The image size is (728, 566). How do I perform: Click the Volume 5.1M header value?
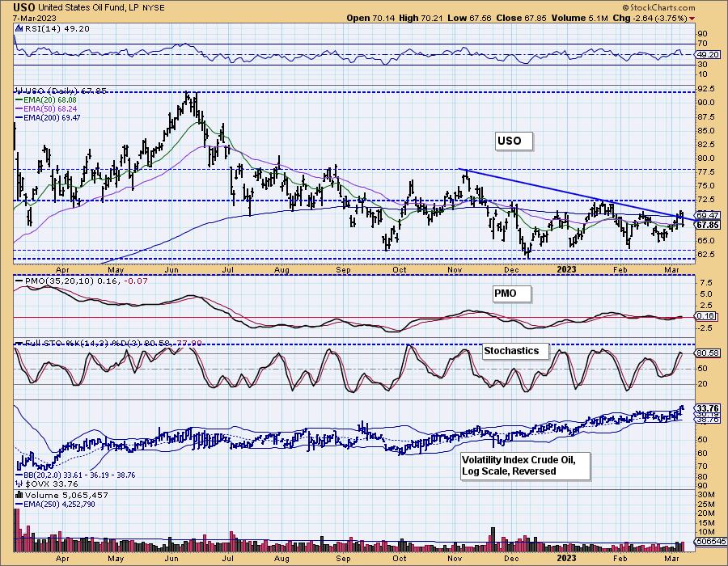point(579,18)
